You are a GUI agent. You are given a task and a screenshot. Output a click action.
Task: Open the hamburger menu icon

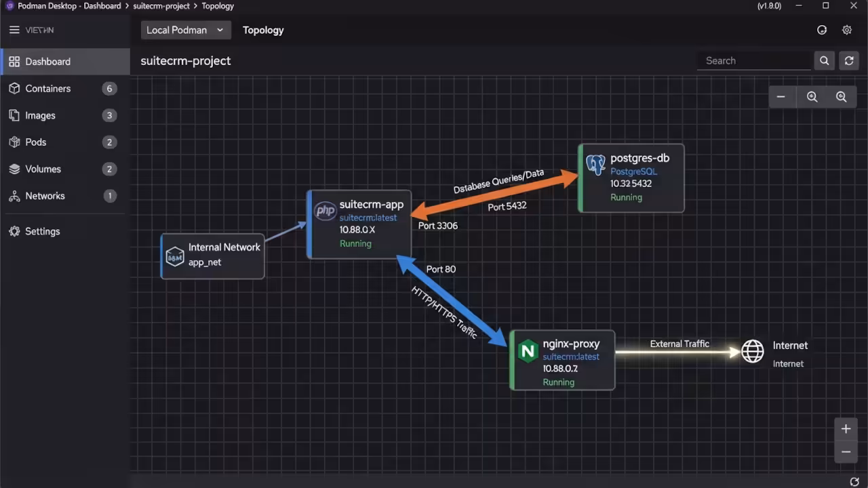pos(14,30)
